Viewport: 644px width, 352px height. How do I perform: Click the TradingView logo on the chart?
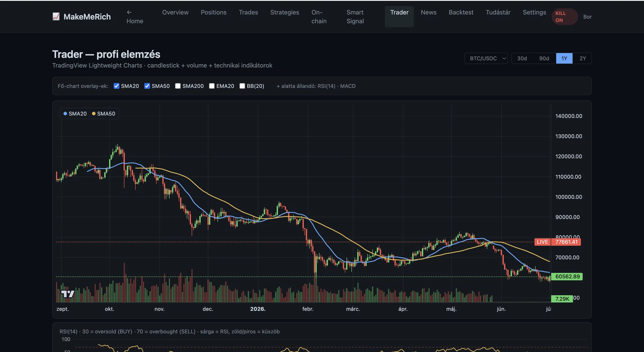68,294
